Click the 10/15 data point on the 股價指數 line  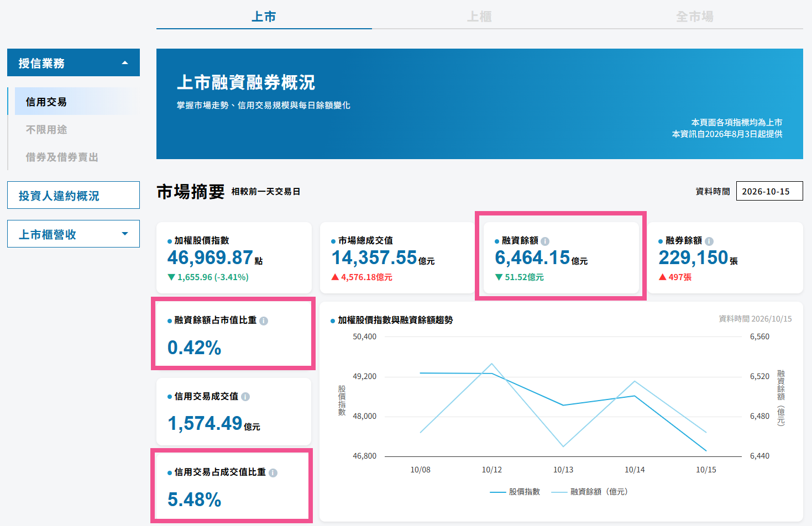(x=706, y=451)
